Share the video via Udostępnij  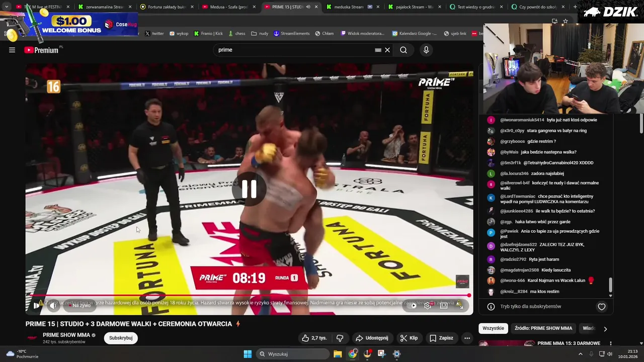click(372, 338)
